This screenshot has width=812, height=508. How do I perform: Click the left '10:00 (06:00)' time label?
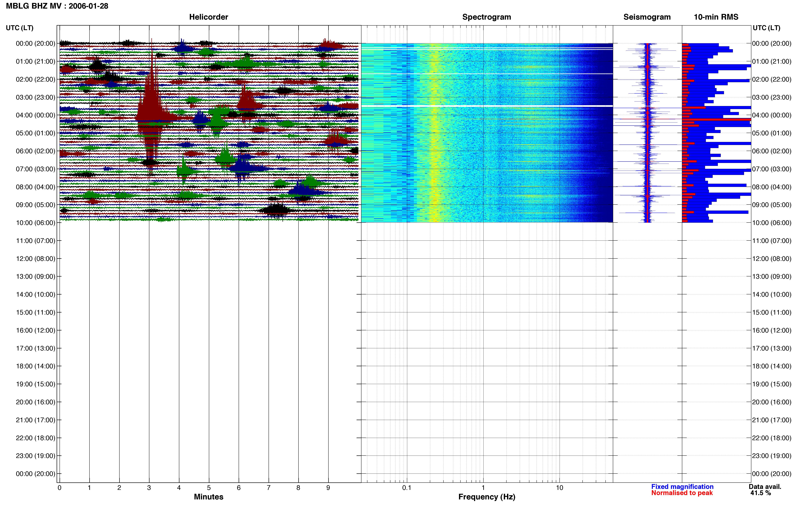point(36,223)
